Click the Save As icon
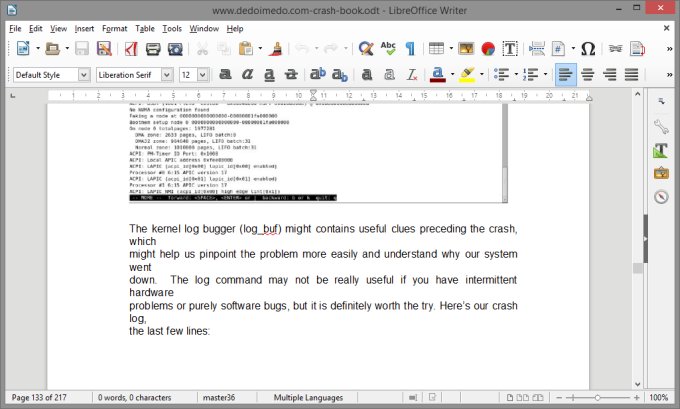 (x=104, y=49)
